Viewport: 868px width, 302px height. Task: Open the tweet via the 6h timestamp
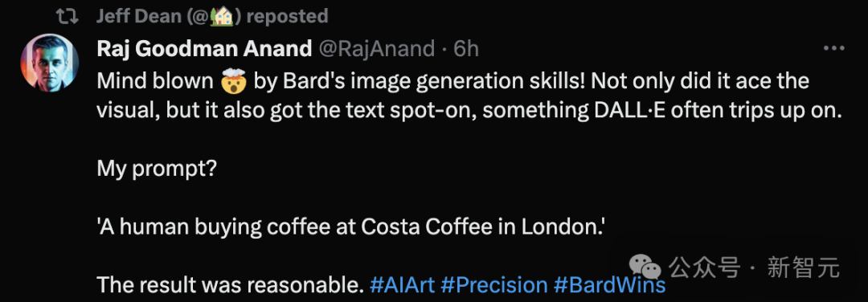[466, 49]
